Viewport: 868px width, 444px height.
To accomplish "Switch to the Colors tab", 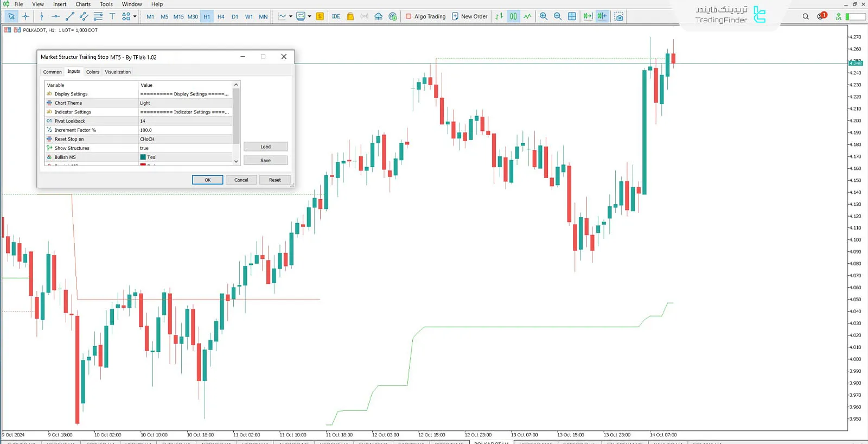I will 93,72.
